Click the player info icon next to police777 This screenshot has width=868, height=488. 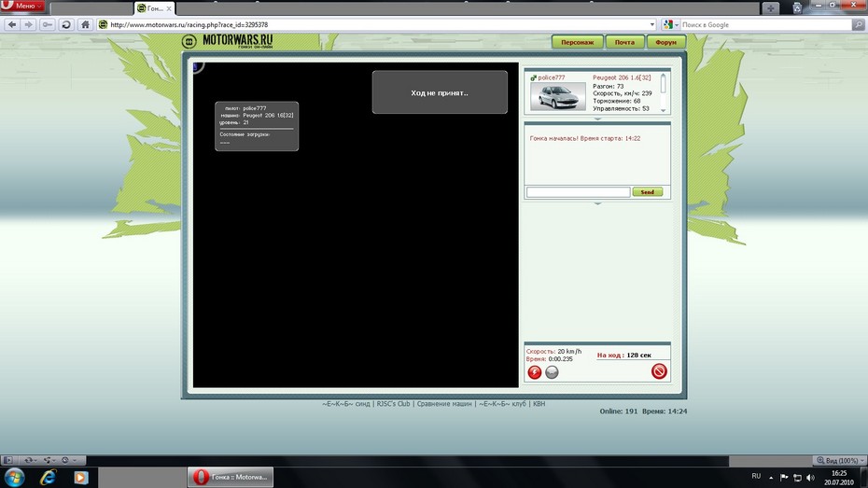pyautogui.click(x=534, y=77)
